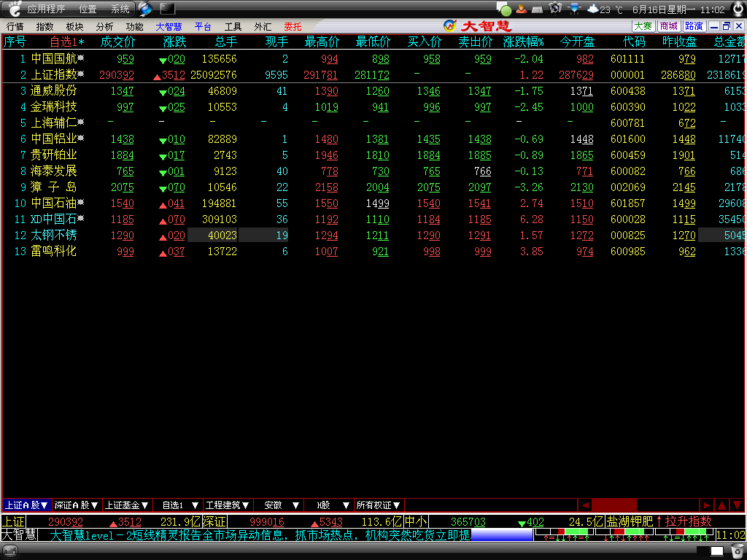Expand the H股 dropdown tab
The height and width of the screenshot is (560, 747).
329,505
